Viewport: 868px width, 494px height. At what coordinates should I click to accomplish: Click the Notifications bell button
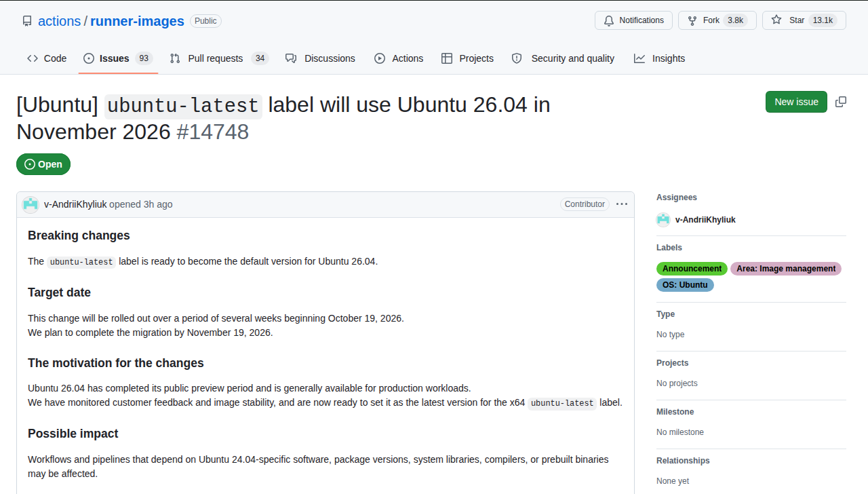[633, 20]
